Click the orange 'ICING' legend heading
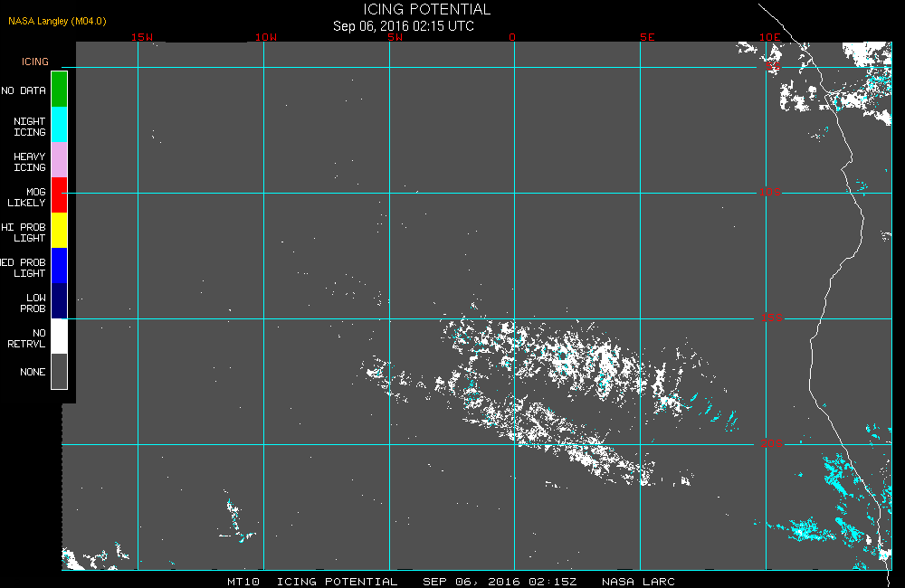This screenshot has width=905, height=588. [x=35, y=62]
